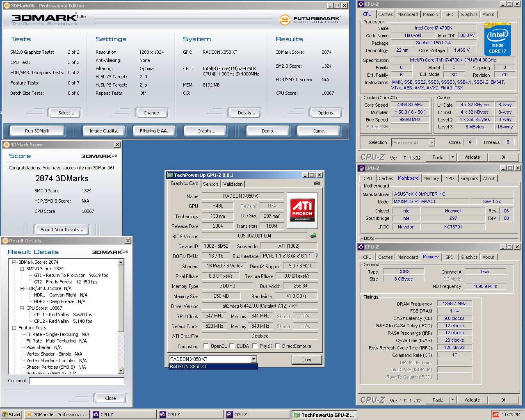Image resolution: width=525 pixels, height=420 pixels.
Task: Click the Validate button in top CPU-Z
Action: coord(472,157)
